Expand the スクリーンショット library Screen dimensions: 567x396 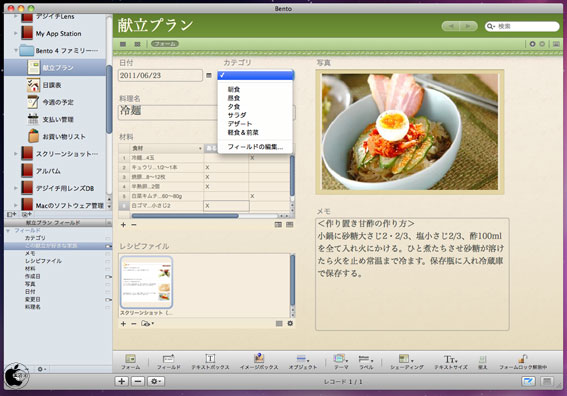pyautogui.click(x=16, y=154)
